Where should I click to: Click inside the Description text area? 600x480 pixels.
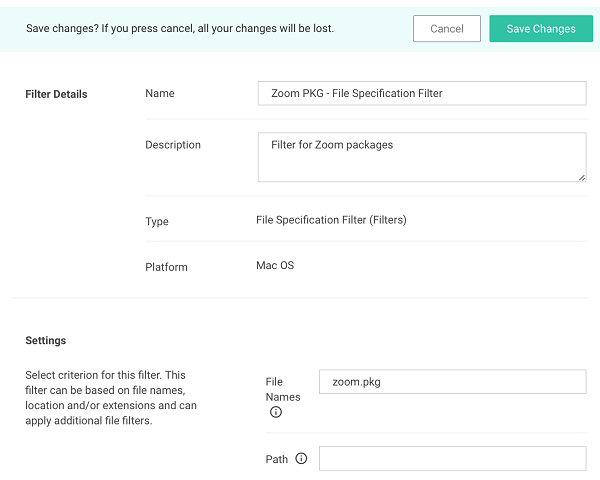coord(422,157)
